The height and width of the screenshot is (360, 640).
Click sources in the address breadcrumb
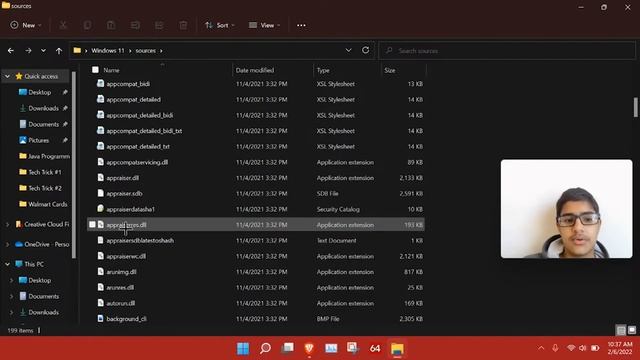[146, 51]
